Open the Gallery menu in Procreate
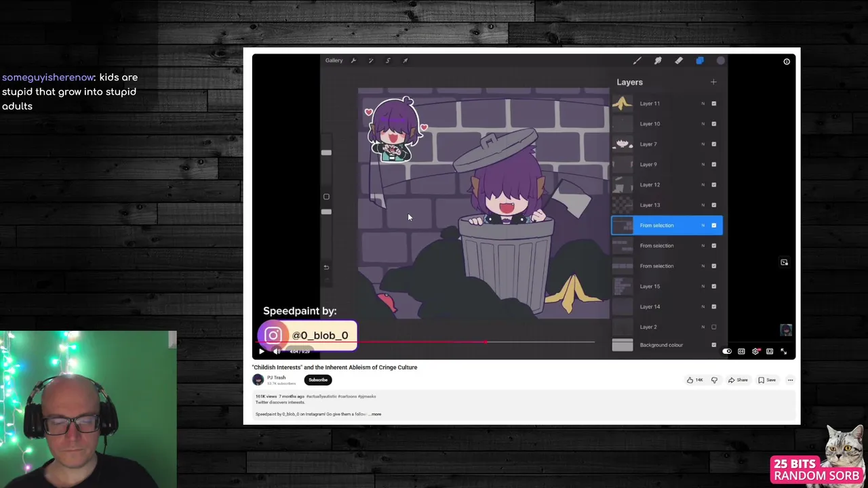This screenshot has width=868, height=488. pyautogui.click(x=334, y=60)
